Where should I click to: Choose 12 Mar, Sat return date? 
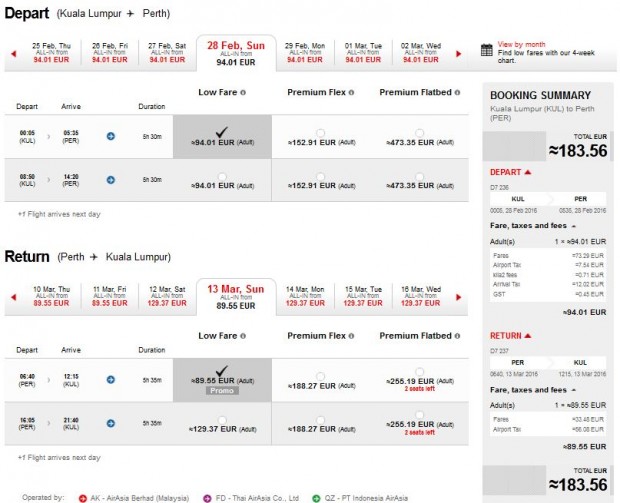[x=167, y=296]
